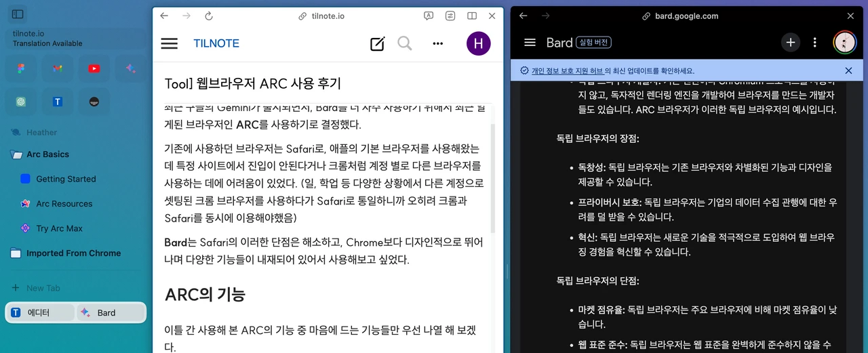Click the Bard logo text

[x=559, y=43]
